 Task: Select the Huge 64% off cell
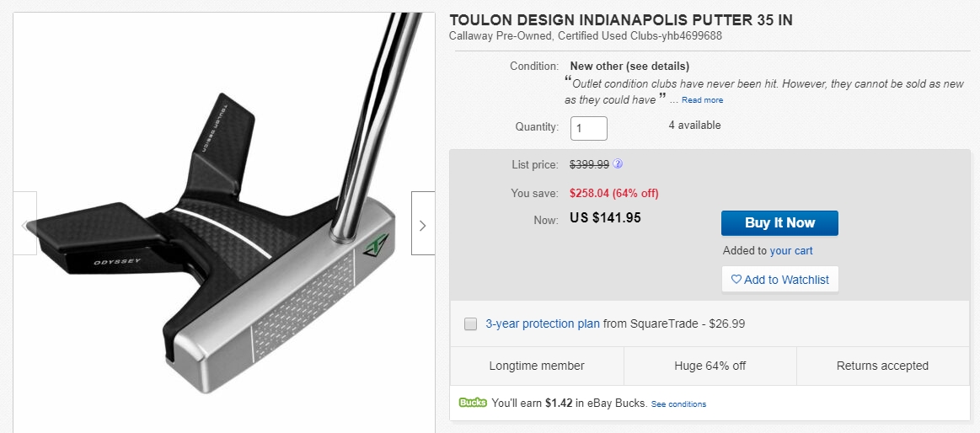(x=710, y=366)
